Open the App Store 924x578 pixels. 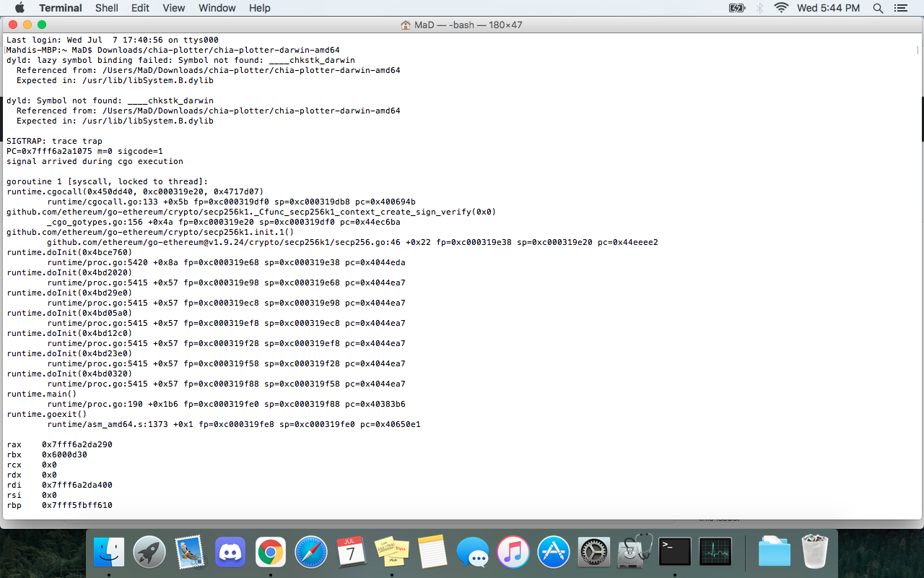tap(554, 551)
